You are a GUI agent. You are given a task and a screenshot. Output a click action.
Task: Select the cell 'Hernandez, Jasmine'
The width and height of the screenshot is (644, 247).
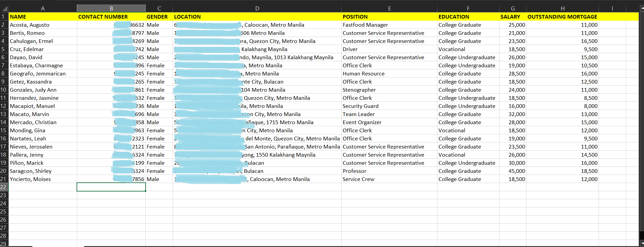(43, 98)
